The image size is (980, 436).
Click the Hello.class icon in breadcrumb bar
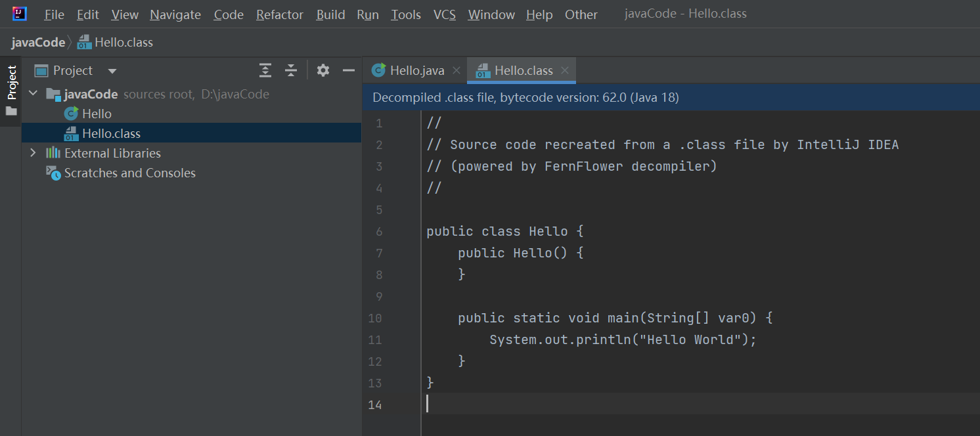(x=84, y=43)
